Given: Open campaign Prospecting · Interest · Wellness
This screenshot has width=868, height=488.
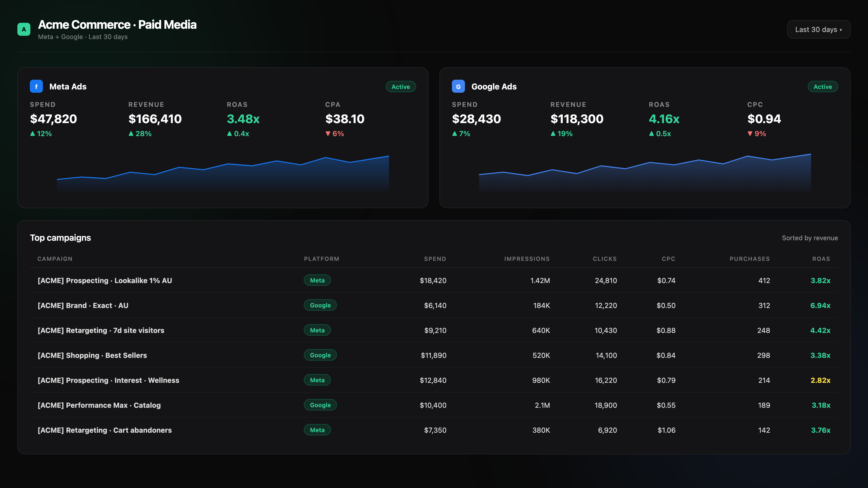Looking at the screenshot, I should point(108,380).
